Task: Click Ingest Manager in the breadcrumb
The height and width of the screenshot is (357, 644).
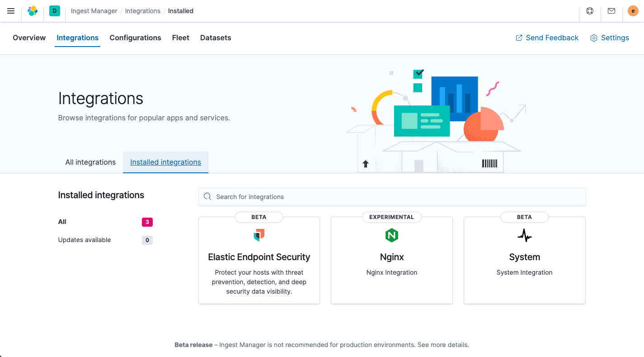Action: click(x=94, y=11)
